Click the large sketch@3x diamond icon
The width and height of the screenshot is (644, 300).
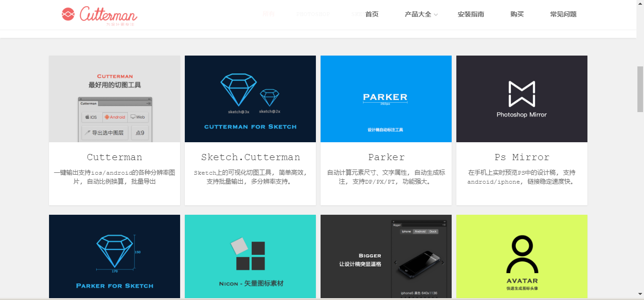[239, 89]
